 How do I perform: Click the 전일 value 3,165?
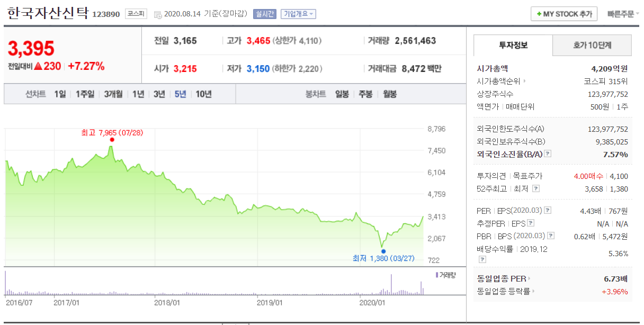click(185, 41)
